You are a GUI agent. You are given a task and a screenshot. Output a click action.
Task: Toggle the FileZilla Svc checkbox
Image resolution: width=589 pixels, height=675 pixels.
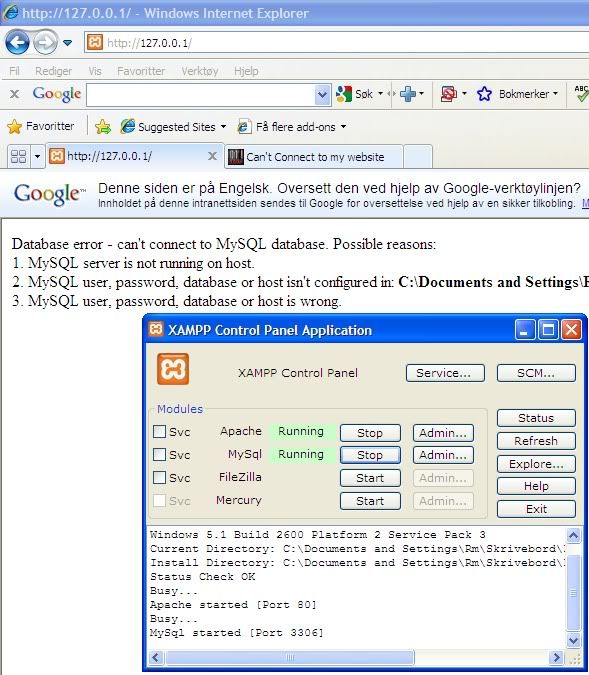coord(159,477)
